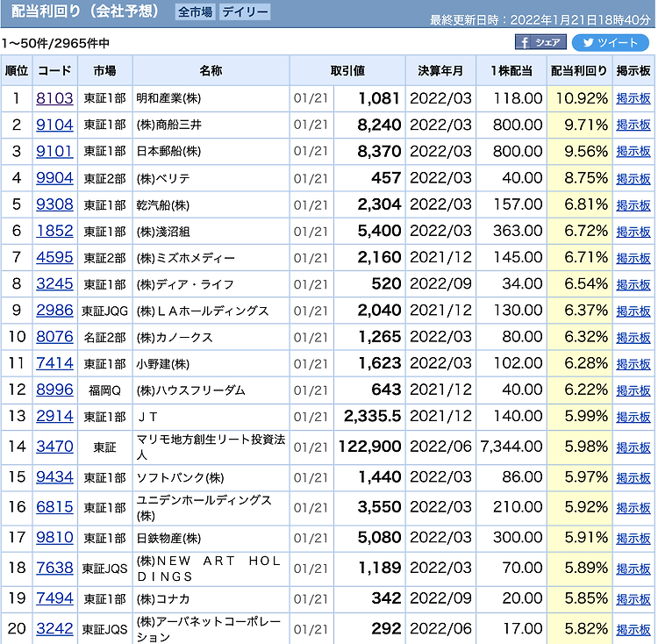Click the 7,344.00 dividend cell
Viewport: 658px width, 644px height.
tap(511, 447)
